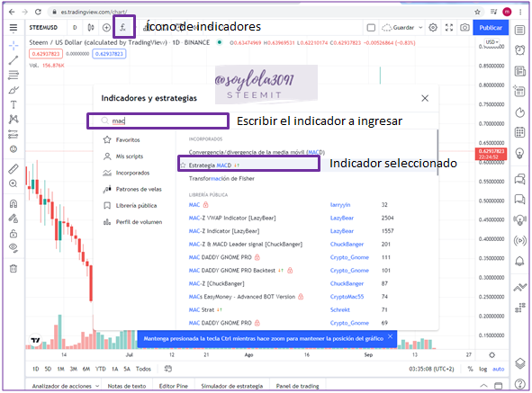532x393 pixels.
Task: Toggle star favorite for Estrategia MACD
Action: pyautogui.click(x=184, y=165)
